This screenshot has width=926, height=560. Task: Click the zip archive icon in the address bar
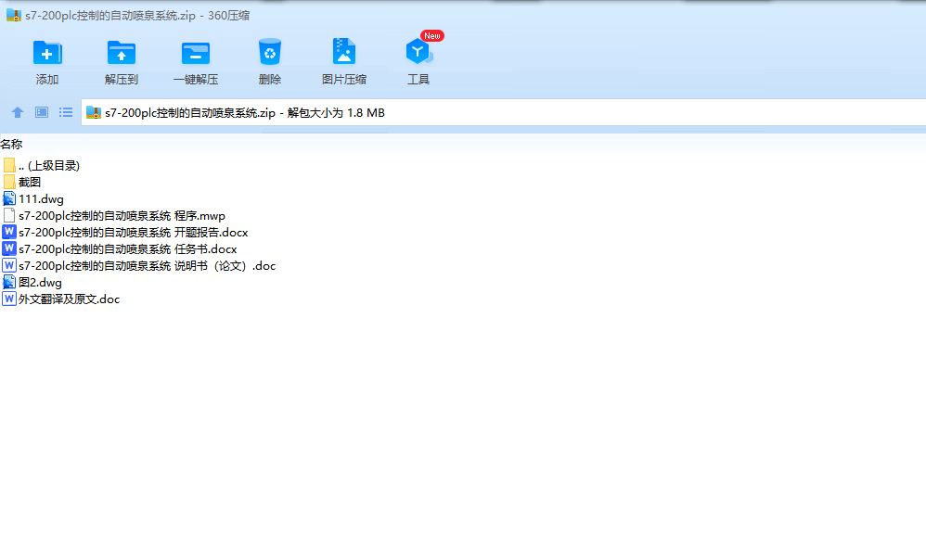[x=94, y=112]
